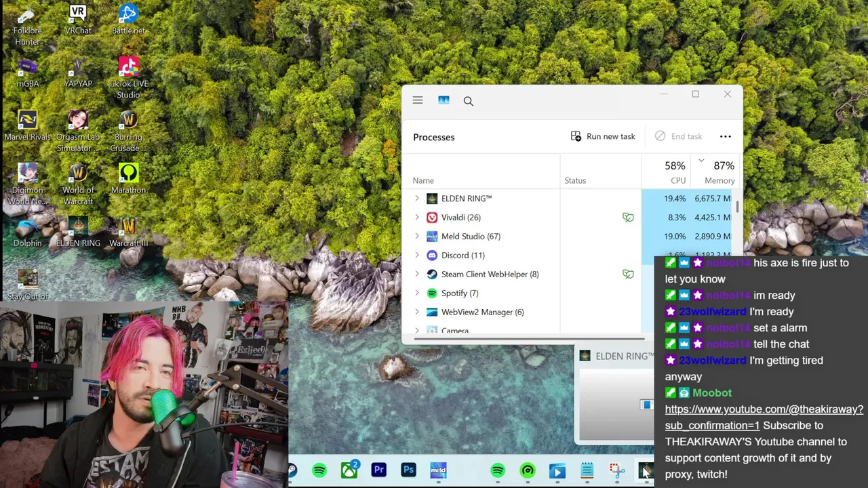868x488 pixels.
Task: Click the sort chevron above Memory column
Action: (701, 161)
